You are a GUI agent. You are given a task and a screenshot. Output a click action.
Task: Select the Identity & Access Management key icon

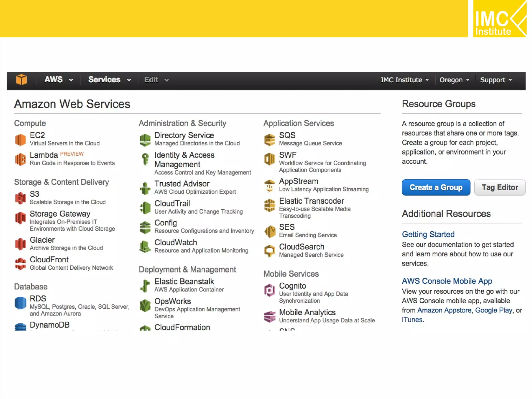[x=145, y=159]
